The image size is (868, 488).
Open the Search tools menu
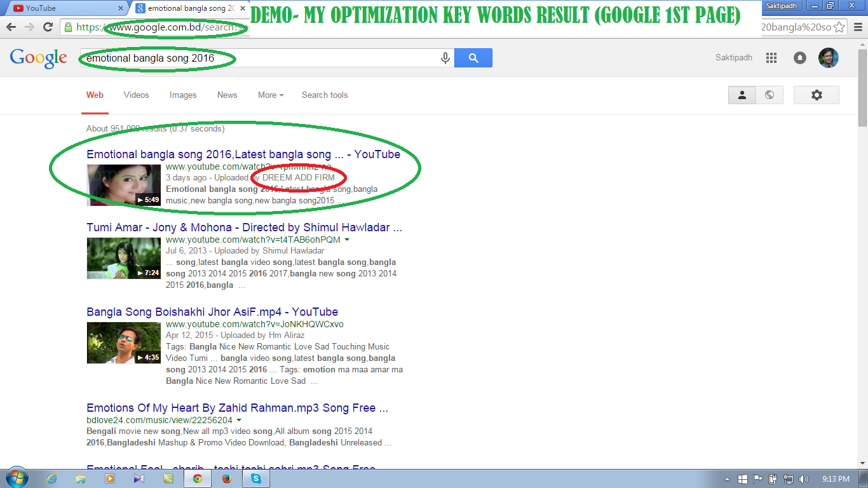(325, 95)
